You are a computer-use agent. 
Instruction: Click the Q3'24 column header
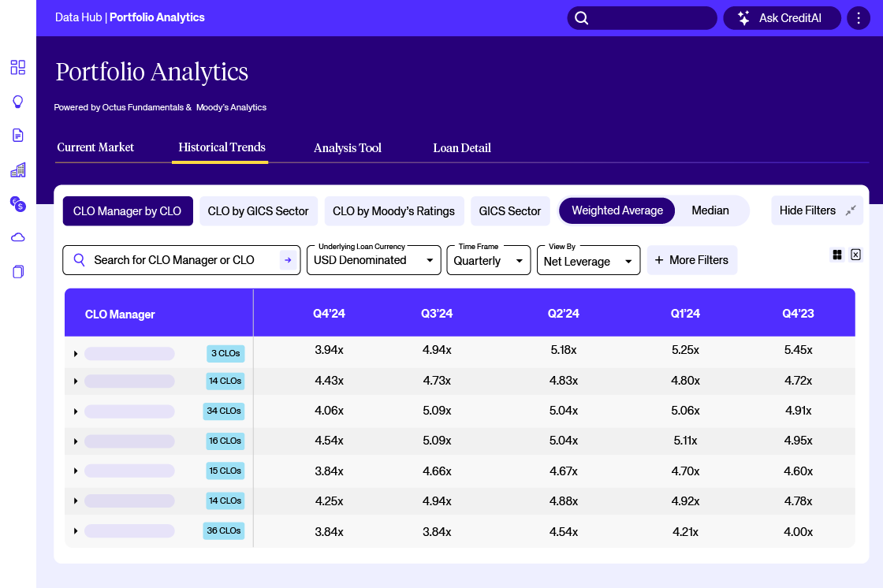(437, 314)
